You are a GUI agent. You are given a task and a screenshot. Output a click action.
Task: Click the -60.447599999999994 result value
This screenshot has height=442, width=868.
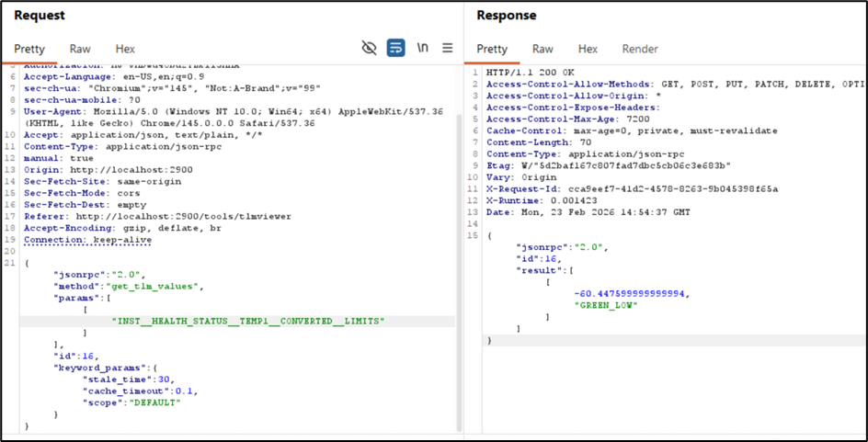[x=631, y=294]
